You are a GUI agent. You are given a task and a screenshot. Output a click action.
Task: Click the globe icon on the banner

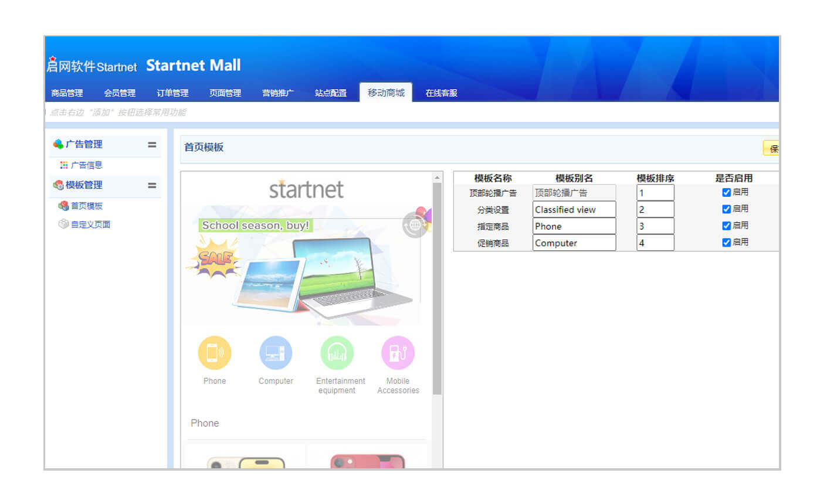click(x=415, y=225)
